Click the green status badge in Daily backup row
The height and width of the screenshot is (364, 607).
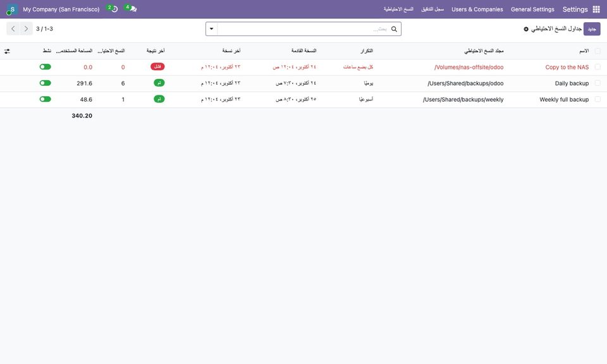[159, 83]
